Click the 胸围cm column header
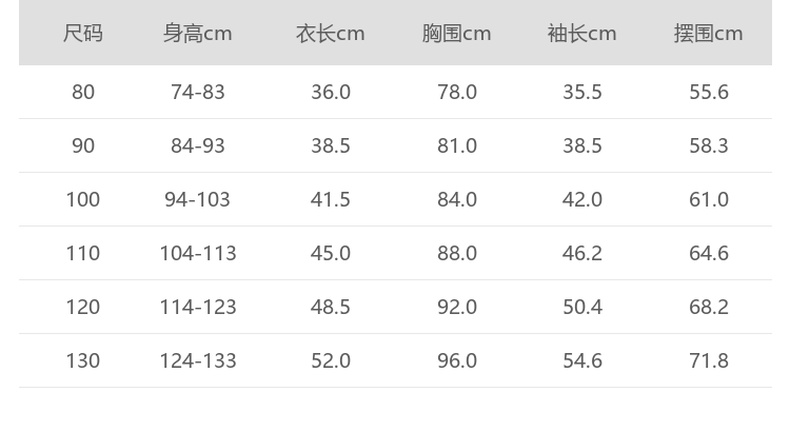The width and height of the screenshot is (790, 431). coord(456,34)
